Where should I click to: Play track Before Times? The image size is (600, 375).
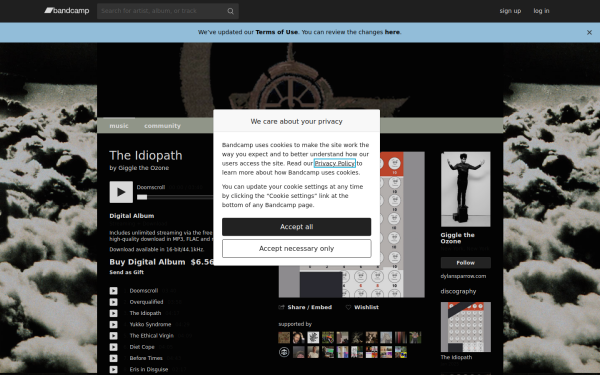[114, 358]
